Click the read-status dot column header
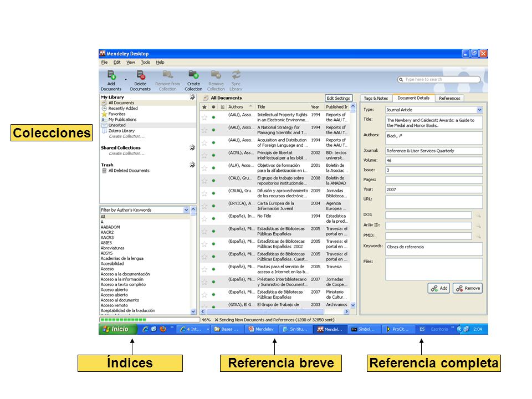Screen dimensions: 532x399 click(x=213, y=107)
